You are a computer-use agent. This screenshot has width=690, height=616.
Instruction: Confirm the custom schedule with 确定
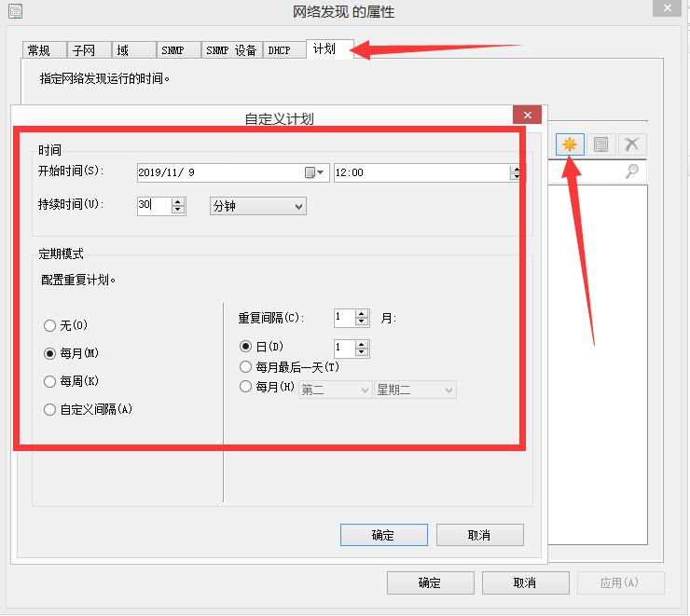click(384, 535)
